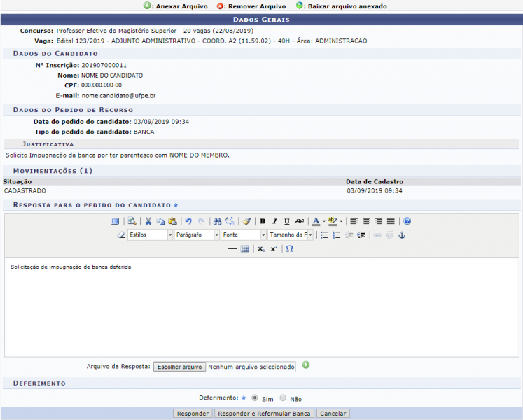Click Escolher arquivo file chooser
The width and height of the screenshot is (523, 420).
179,367
